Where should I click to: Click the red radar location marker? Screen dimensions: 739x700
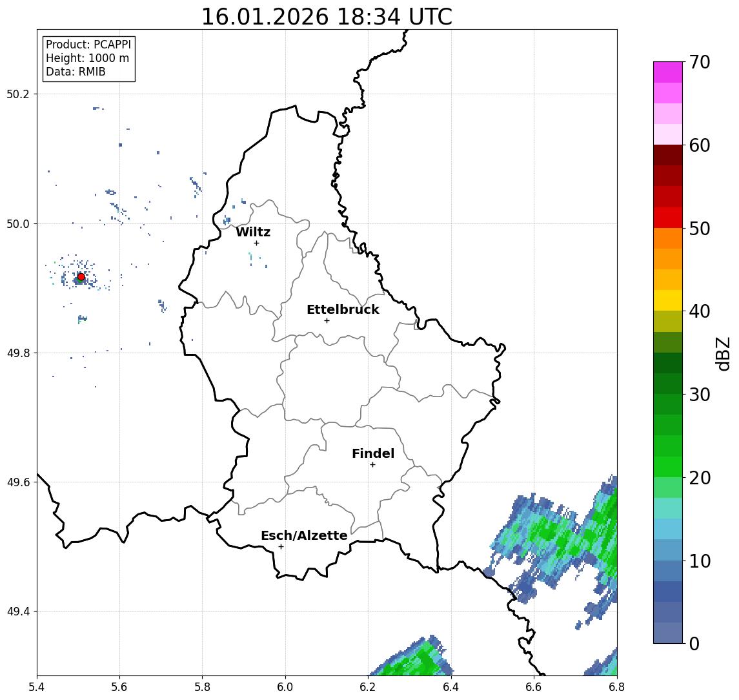coord(81,277)
